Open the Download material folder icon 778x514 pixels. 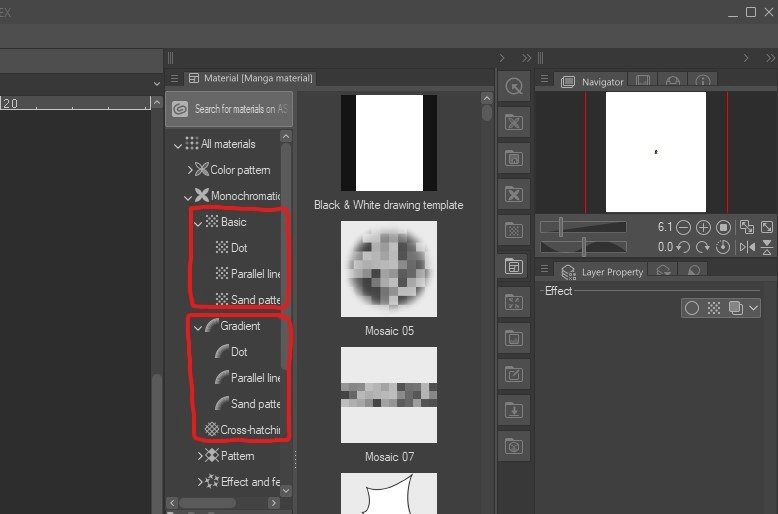(514, 410)
